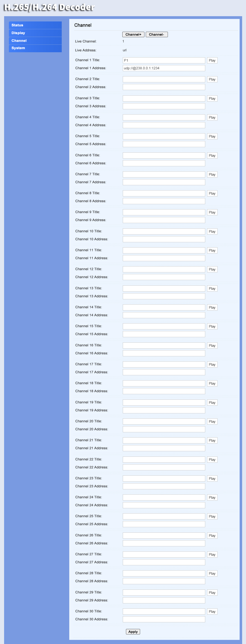Open the Display menu item
246x644 pixels.
(35, 33)
